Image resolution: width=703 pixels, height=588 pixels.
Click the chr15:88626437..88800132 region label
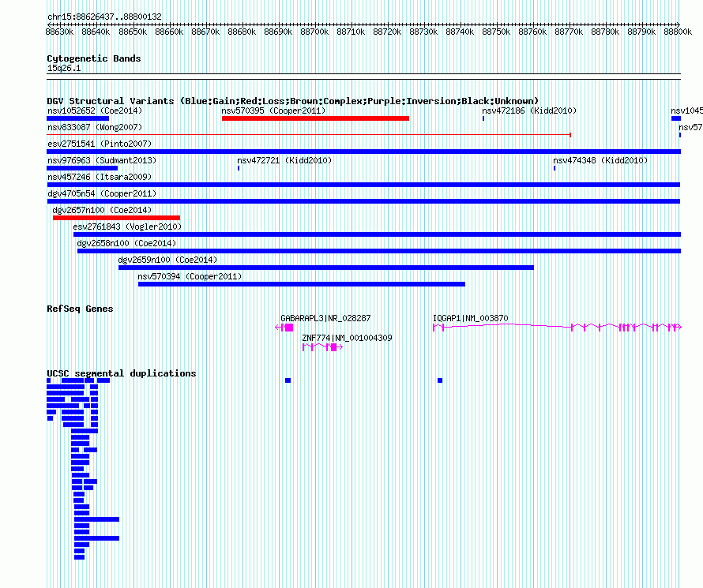point(104,17)
